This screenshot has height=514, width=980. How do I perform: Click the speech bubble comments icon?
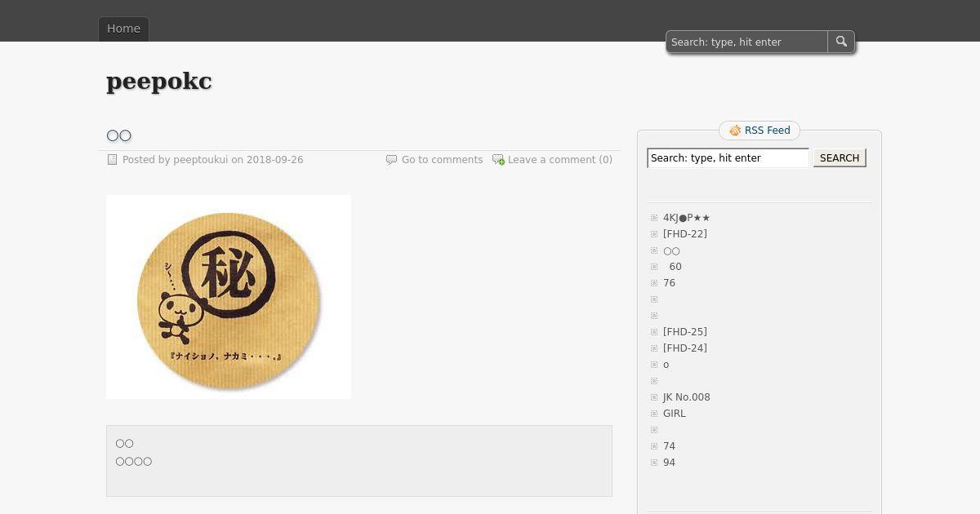point(391,160)
